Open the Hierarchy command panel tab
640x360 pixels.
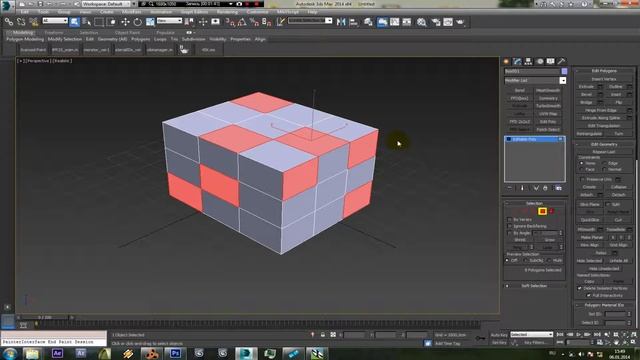(528, 61)
